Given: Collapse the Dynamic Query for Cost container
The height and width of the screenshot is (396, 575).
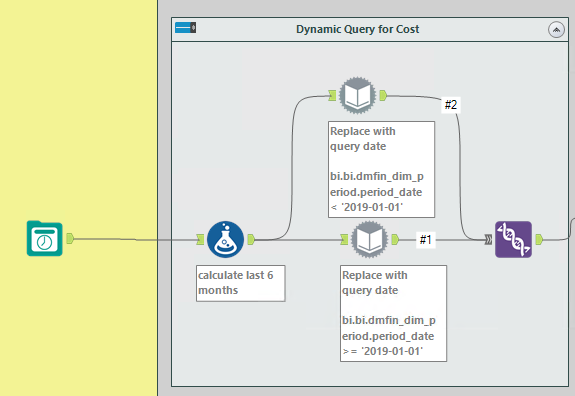Looking at the screenshot, I should [x=556, y=30].
